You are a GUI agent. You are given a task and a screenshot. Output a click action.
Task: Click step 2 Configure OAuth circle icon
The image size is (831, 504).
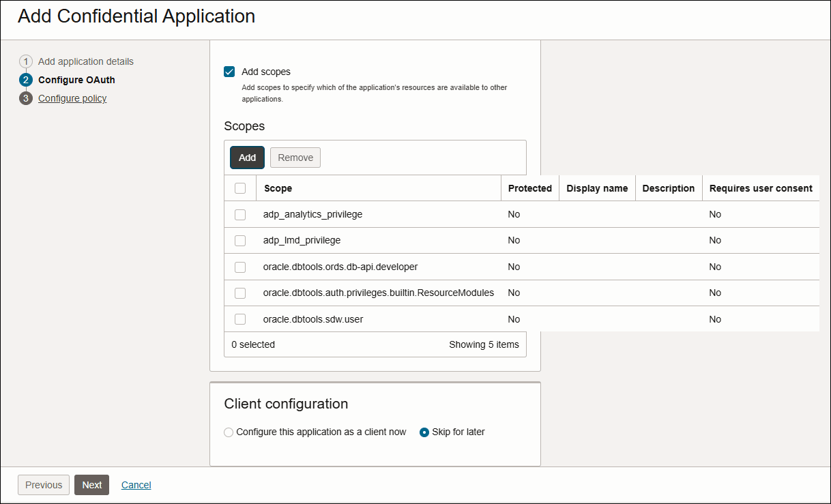(x=26, y=80)
